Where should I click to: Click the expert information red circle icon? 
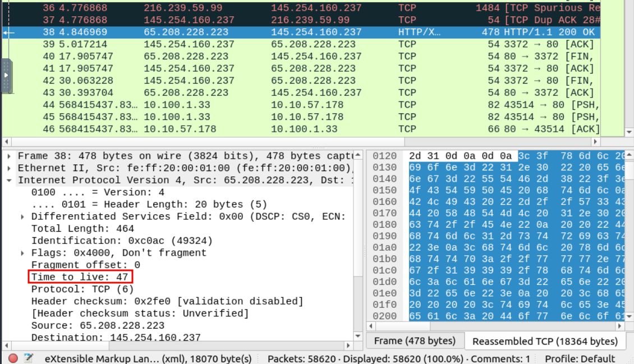[13, 358]
